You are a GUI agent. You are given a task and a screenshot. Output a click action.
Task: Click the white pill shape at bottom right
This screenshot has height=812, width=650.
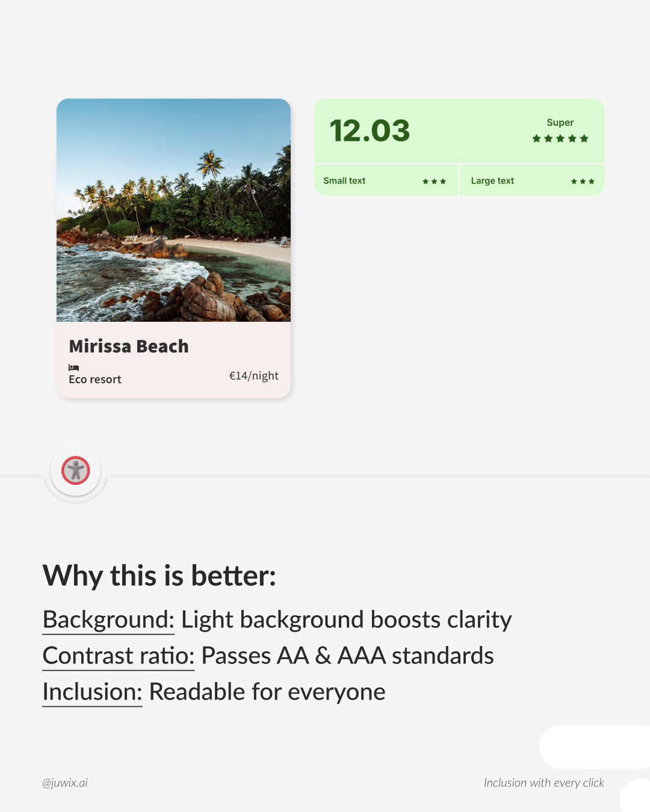593,747
